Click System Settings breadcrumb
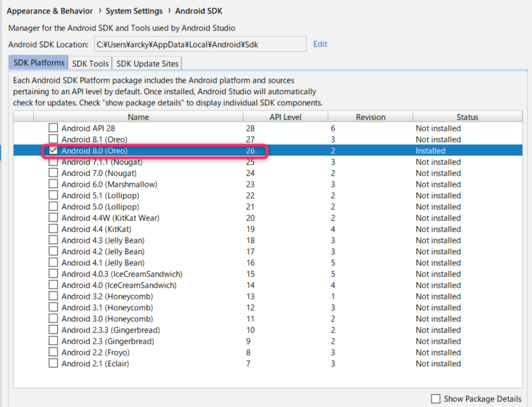This screenshot has height=407, width=532. (x=134, y=11)
